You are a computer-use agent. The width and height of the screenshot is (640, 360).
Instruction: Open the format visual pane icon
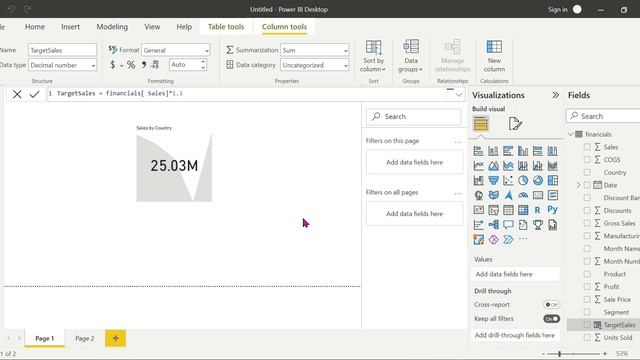[515, 124]
